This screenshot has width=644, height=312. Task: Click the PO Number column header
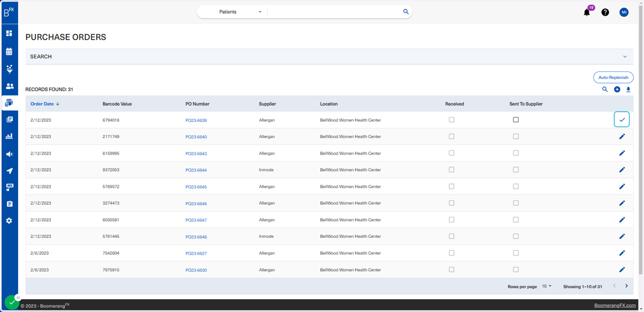(x=197, y=104)
